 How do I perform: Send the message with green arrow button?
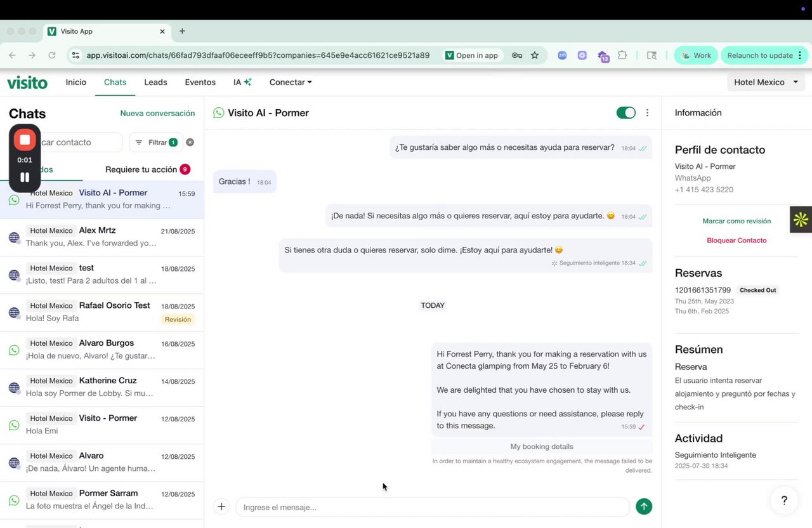[644, 506]
